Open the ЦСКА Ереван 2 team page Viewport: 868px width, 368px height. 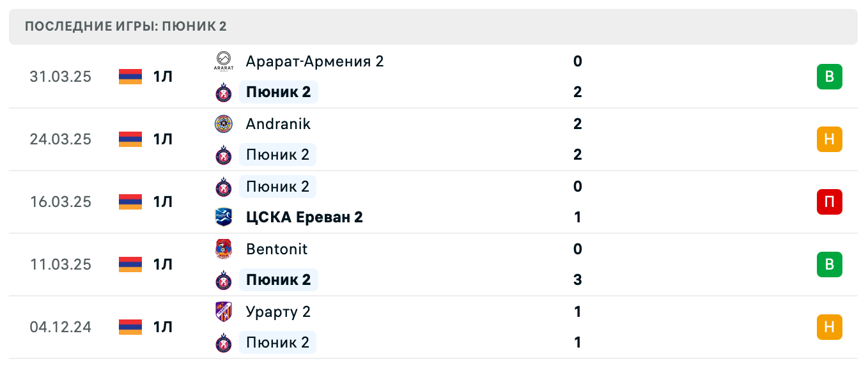pos(304,217)
